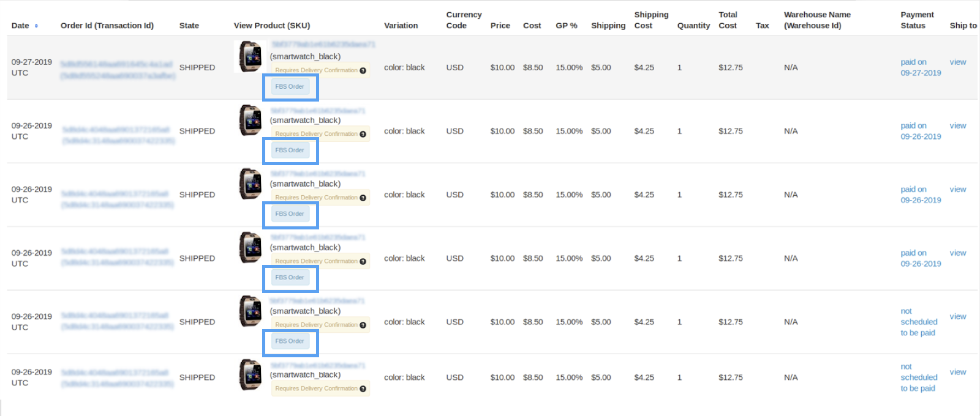Click FBS Order badge in the fifth row
Image resolution: width=980 pixels, height=416 pixels.
(x=290, y=341)
